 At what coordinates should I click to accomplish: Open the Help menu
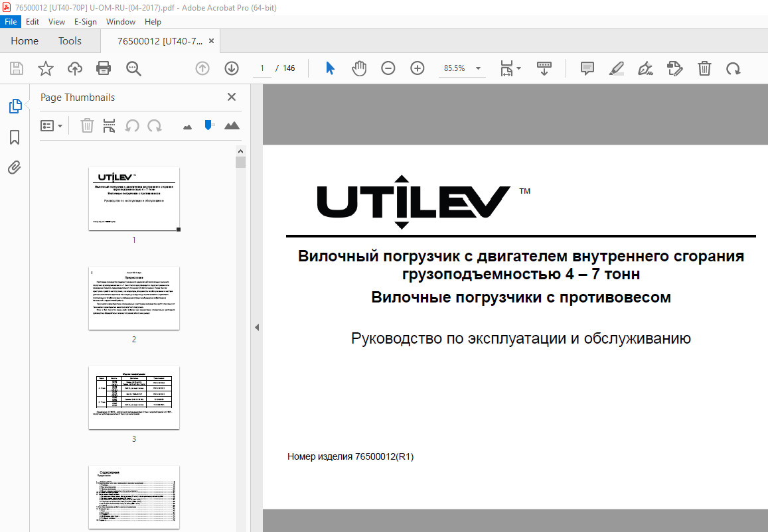click(153, 21)
